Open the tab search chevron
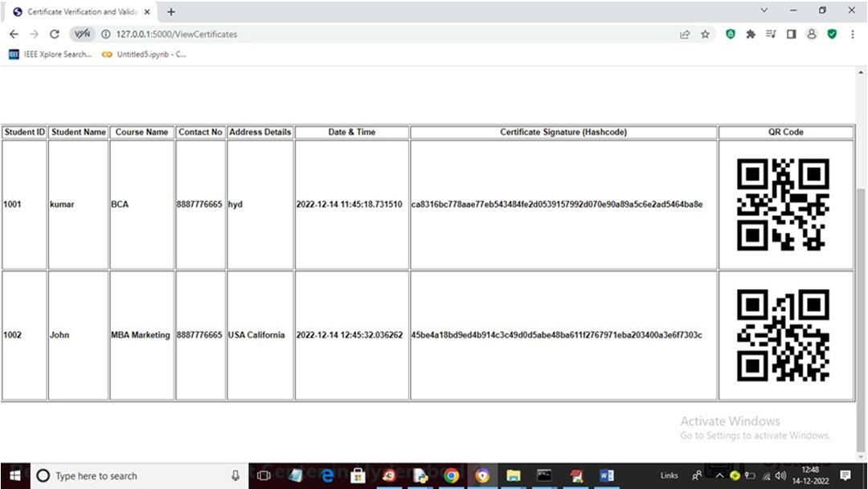 [x=764, y=10]
